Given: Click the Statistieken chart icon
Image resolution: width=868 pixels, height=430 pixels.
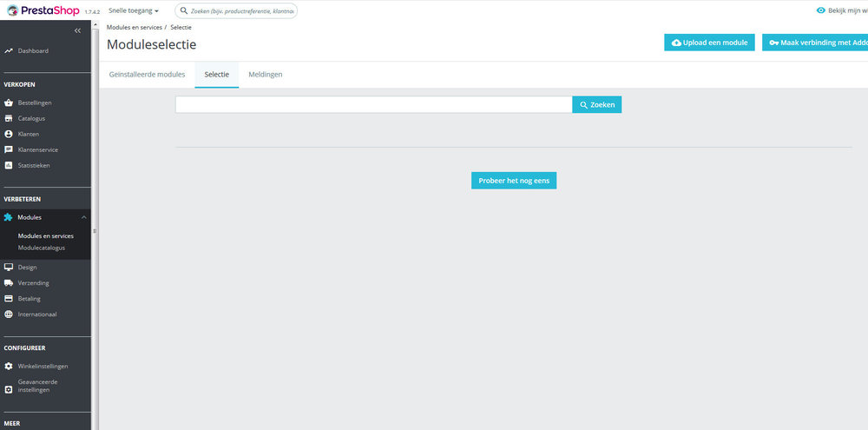Looking at the screenshot, I should pyautogui.click(x=9, y=165).
